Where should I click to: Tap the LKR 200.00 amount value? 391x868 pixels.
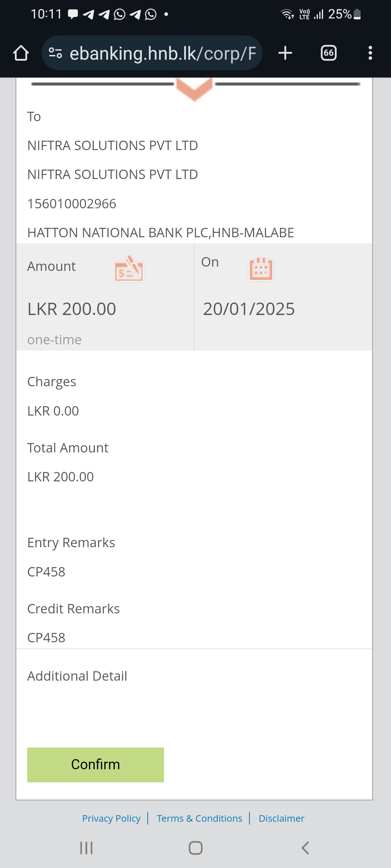(x=72, y=309)
